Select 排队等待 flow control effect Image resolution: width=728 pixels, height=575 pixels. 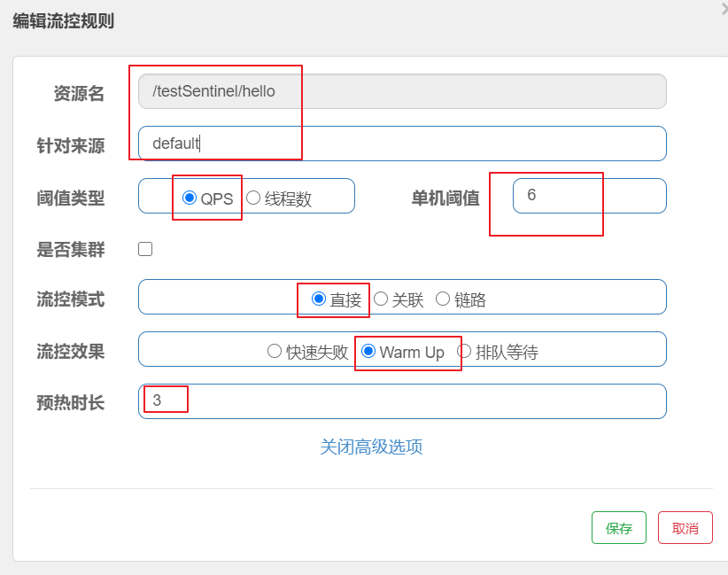pos(464,351)
